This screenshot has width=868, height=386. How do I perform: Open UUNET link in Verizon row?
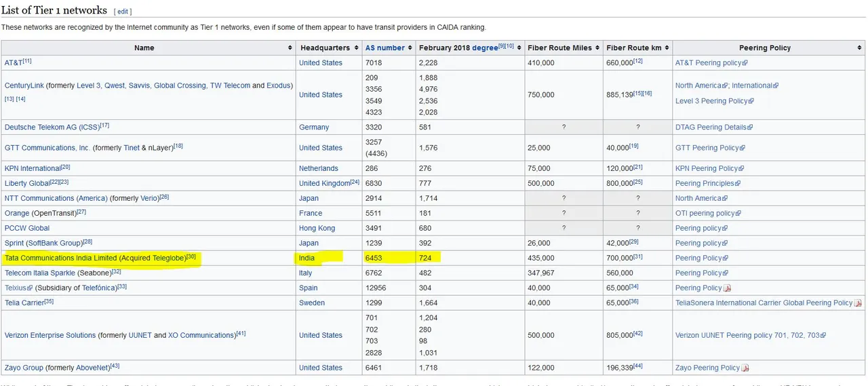(x=140, y=336)
